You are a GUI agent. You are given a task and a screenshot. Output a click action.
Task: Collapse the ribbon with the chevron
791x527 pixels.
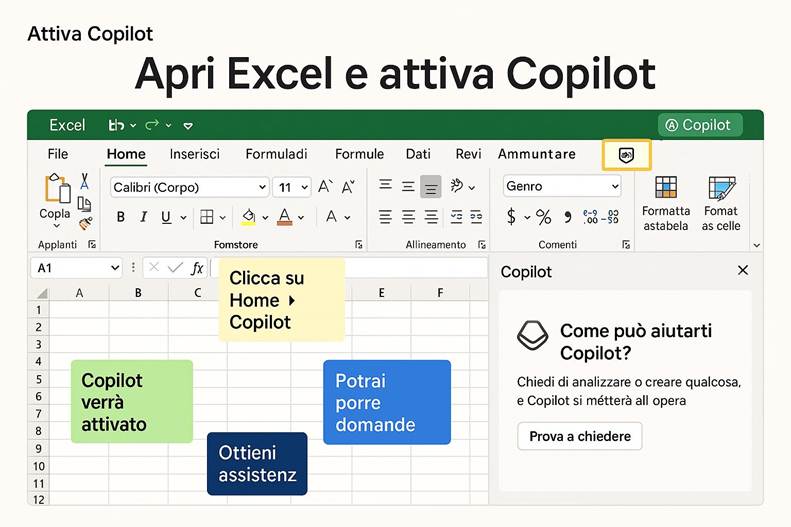click(756, 246)
